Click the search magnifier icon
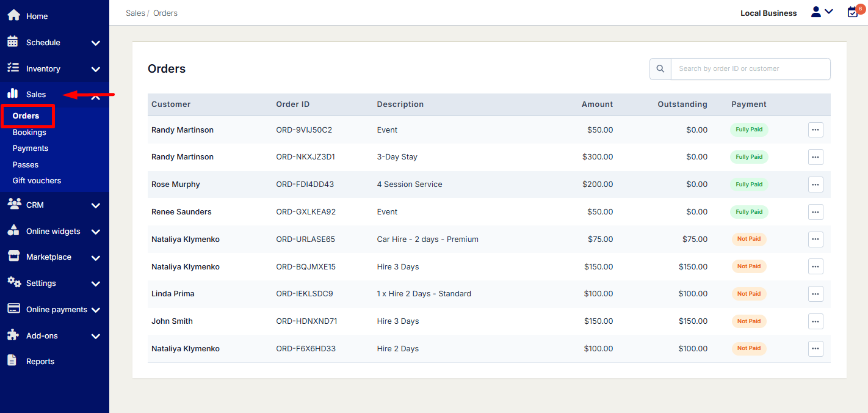The image size is (868, 413). click(x=660, y=69)
